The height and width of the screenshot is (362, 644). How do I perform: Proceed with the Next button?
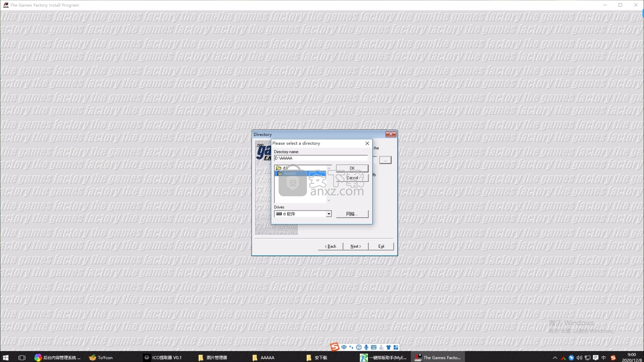tap(356, 246)
